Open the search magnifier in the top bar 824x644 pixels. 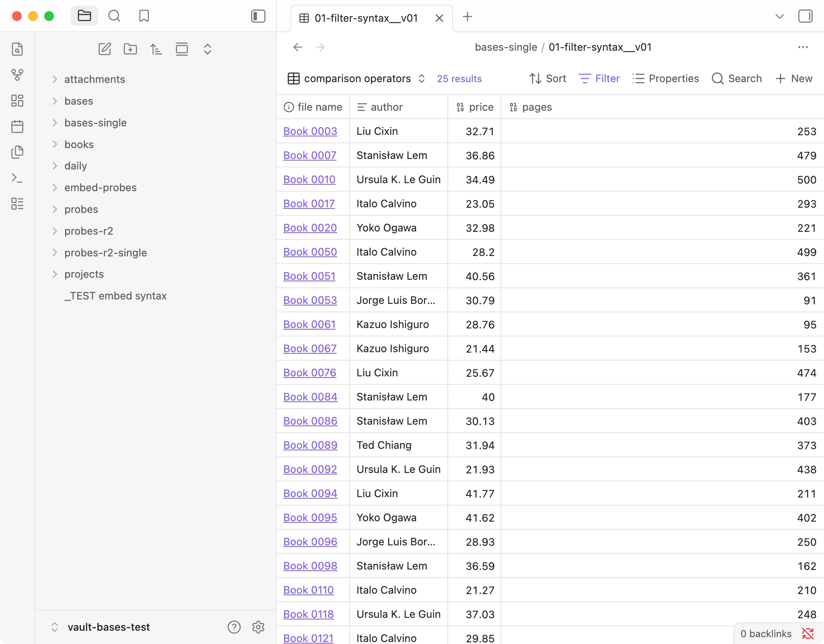click(114, 16)
